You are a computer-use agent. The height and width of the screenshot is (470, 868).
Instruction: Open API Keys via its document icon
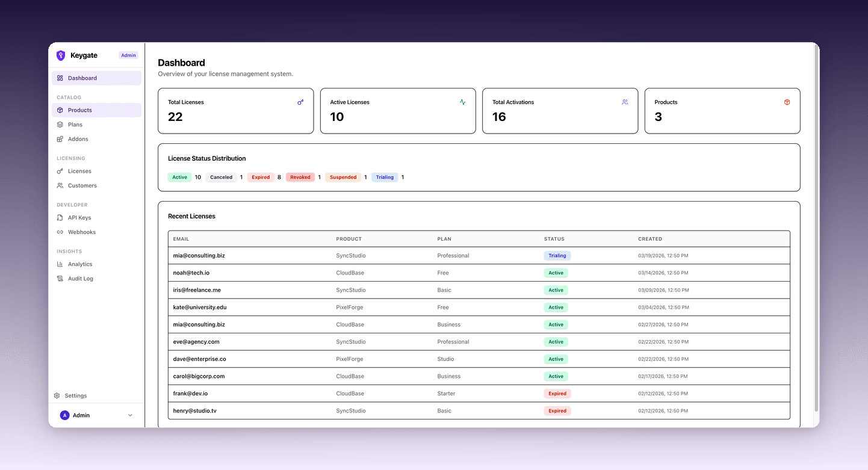pos(60,217)
